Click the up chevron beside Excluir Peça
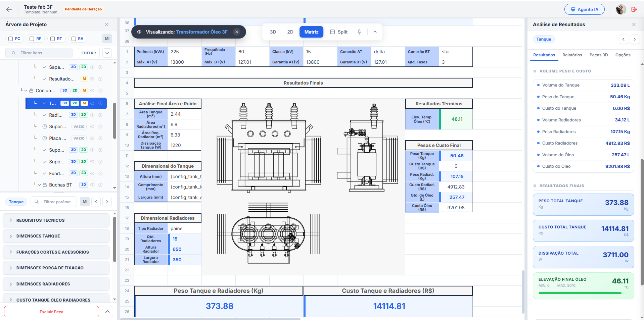This screenshot has width=644, height=320. (x=107, y=312)
